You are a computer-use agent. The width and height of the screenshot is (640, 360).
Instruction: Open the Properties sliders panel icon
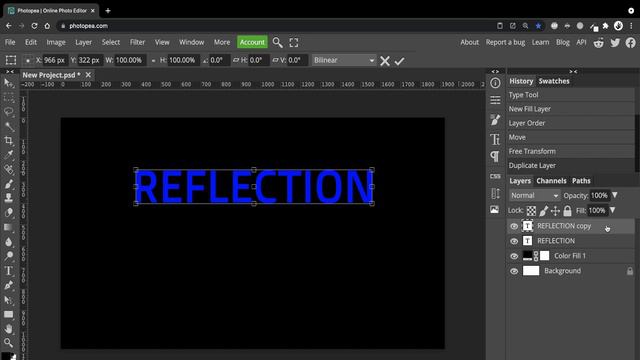pos(495,100)
